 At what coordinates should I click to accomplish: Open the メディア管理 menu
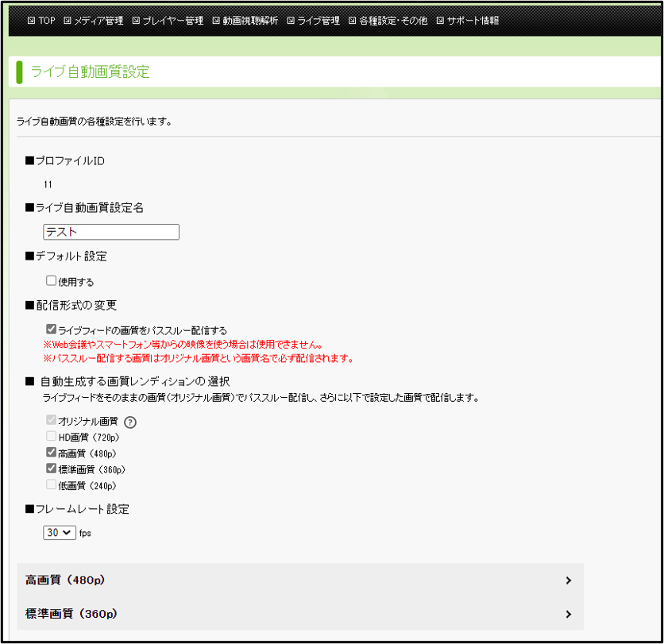coord(94,21)
